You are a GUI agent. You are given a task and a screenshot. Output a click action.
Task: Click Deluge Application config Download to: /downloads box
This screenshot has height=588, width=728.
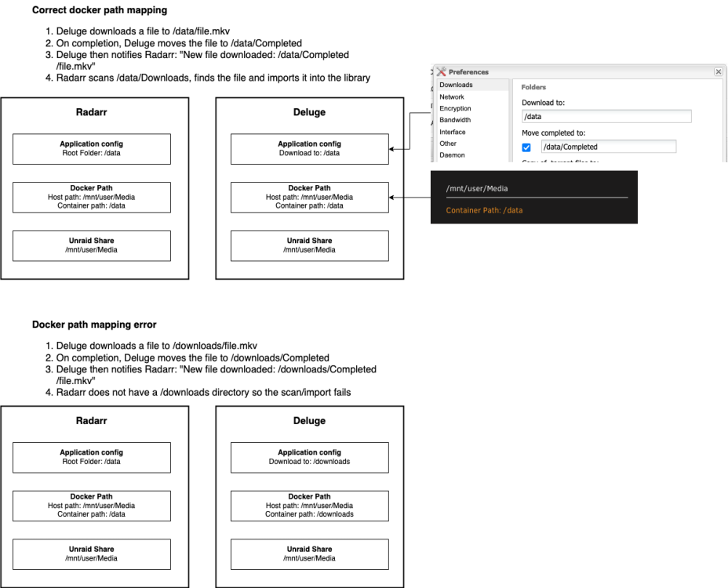[310, 458]
